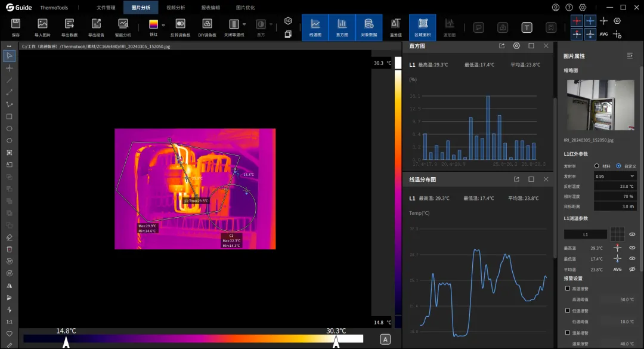
Task: Select the 材料 emissivity radio option
Action: tap(596, 166)
